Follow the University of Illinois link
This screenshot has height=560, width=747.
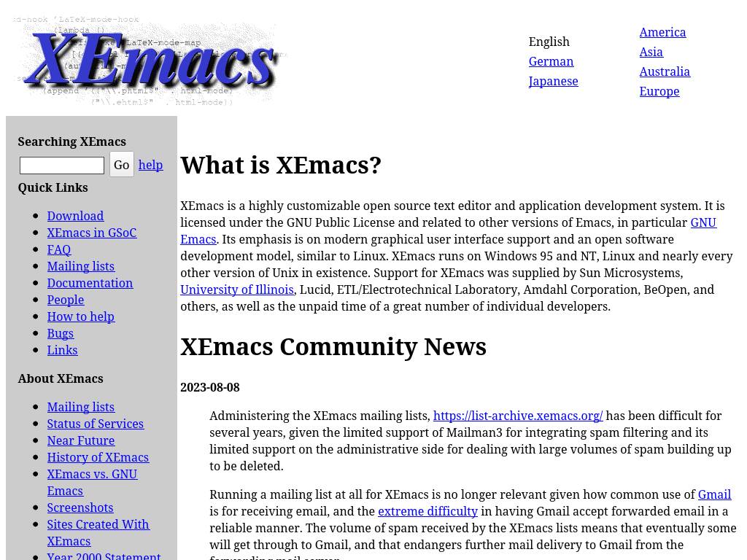(237, 289)
